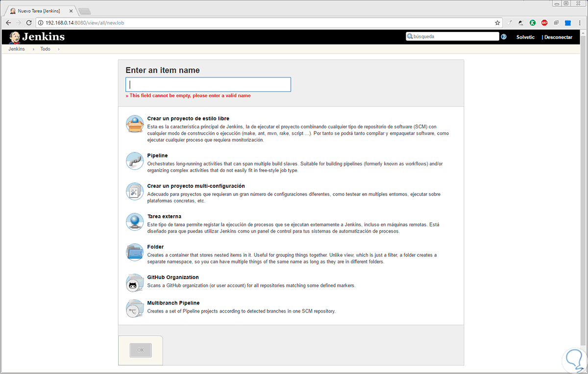This screenshot has width=588, height=374.
Task: Click the 'Enter an item name' heading
Action: 163,70
